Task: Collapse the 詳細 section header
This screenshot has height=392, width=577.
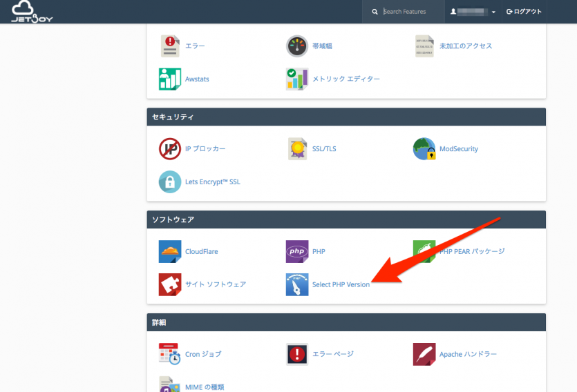Action: [x=346, y=322]
